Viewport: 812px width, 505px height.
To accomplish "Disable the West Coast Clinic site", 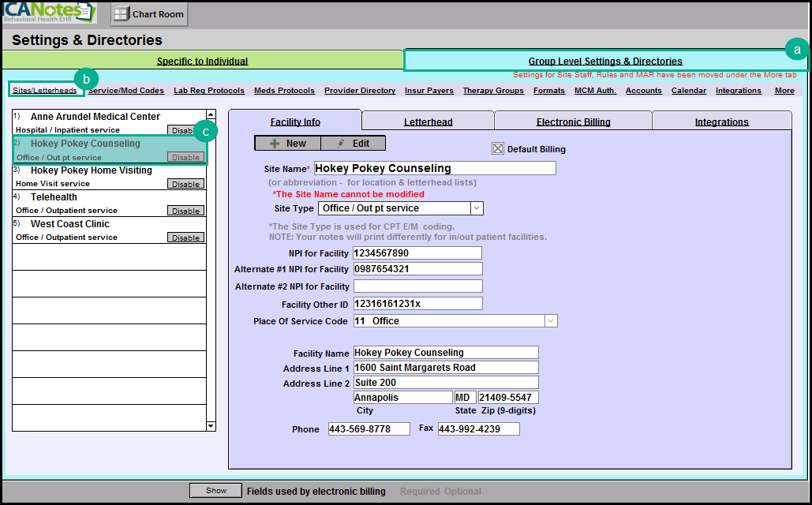I will [185, 238].
